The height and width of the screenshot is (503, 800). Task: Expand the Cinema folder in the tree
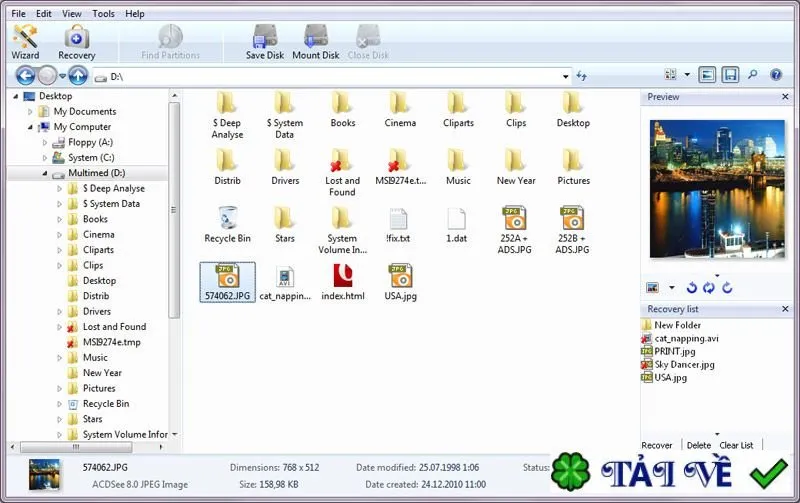[x=59, y=235]
